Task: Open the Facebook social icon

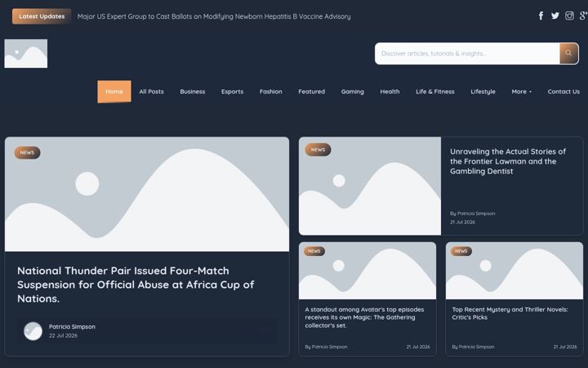Action: click(541, 16)
